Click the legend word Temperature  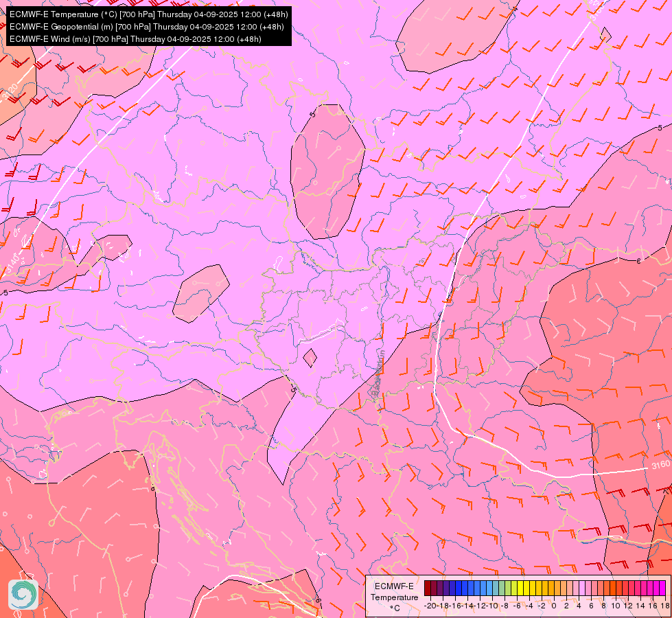pos(394,597)
